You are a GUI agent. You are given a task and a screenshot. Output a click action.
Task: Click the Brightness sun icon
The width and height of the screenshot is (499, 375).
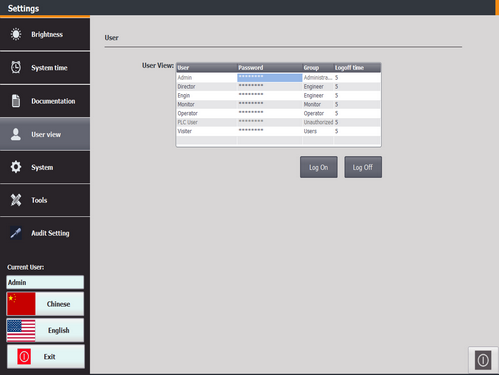pos(16,34)
